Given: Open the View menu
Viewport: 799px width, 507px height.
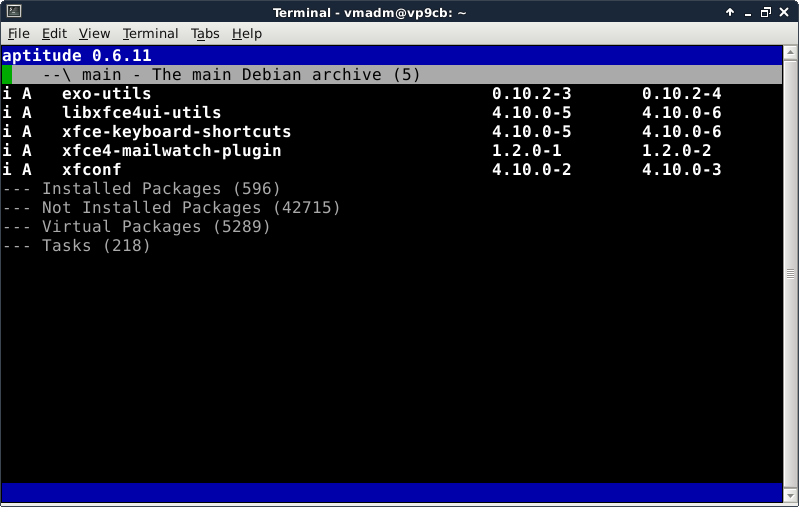Looking at the screenshot, I should click(x=94, y=33).
